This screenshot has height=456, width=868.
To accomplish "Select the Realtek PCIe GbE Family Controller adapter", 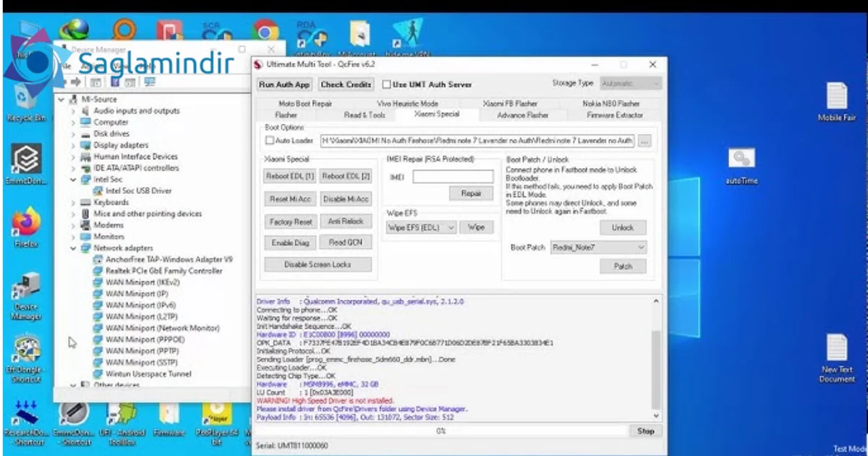I will click(158, 271).
